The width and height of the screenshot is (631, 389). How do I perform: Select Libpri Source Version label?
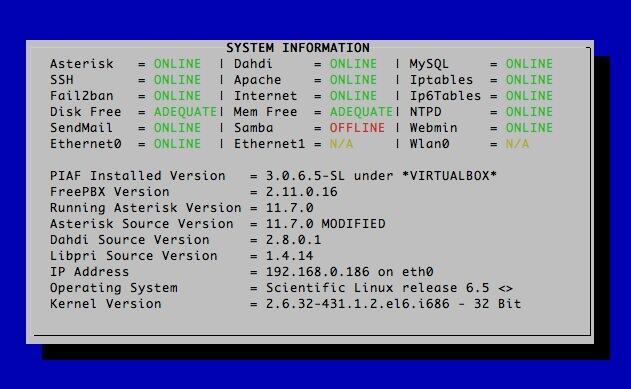tap(134, 256)
